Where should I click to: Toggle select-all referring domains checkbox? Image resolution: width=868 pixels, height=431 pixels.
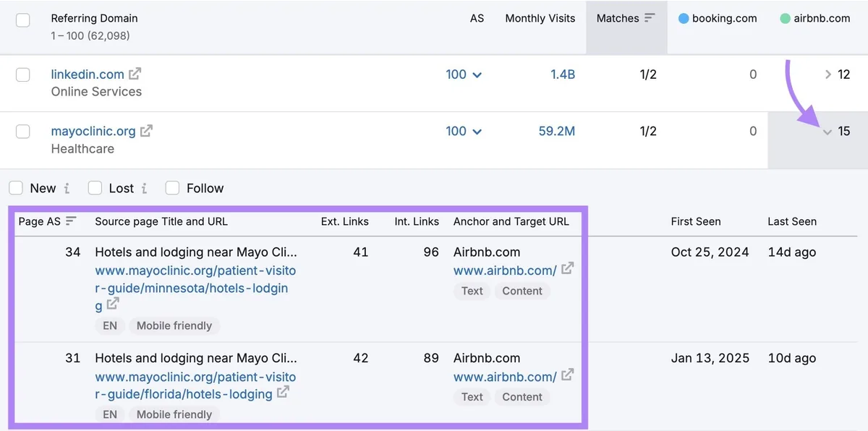23,20
